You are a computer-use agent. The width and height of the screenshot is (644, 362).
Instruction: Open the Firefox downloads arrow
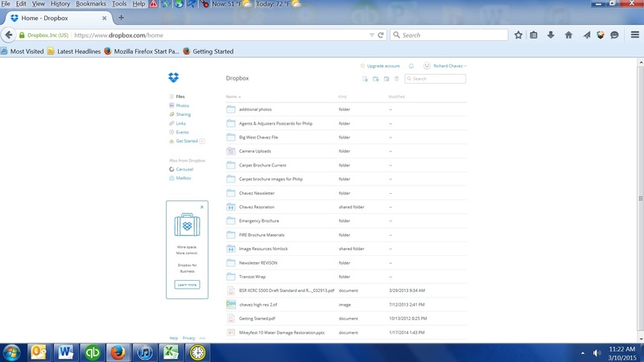(551, 35)
